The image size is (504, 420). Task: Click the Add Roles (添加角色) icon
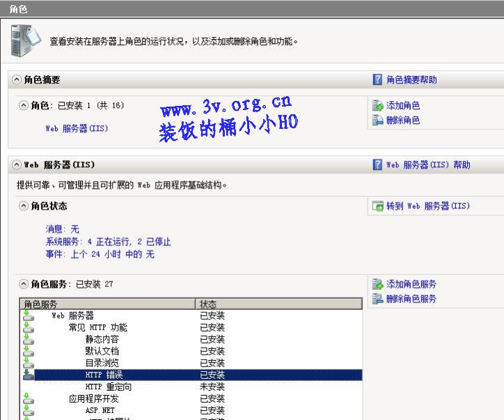click(378, 106)
